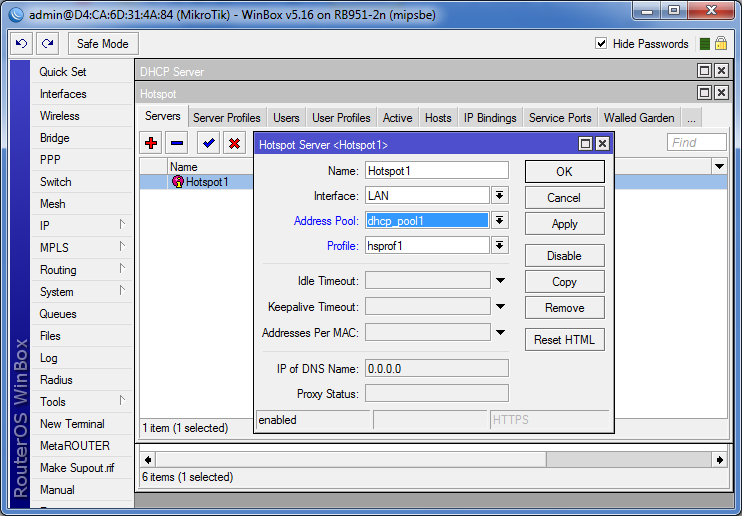
Task: Select the Name column header
Action: pyautogui.click(x=211, y=167)
